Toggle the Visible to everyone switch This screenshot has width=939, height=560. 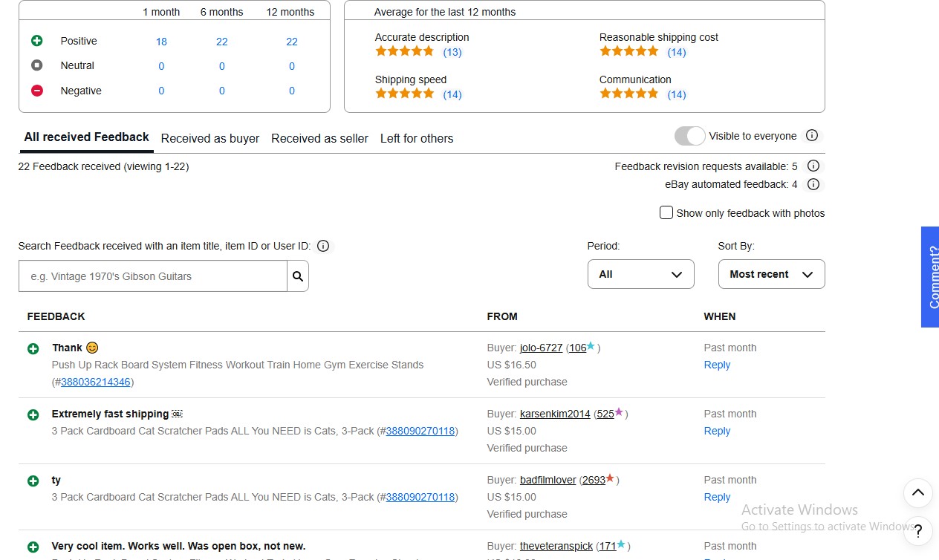[689, 136]
